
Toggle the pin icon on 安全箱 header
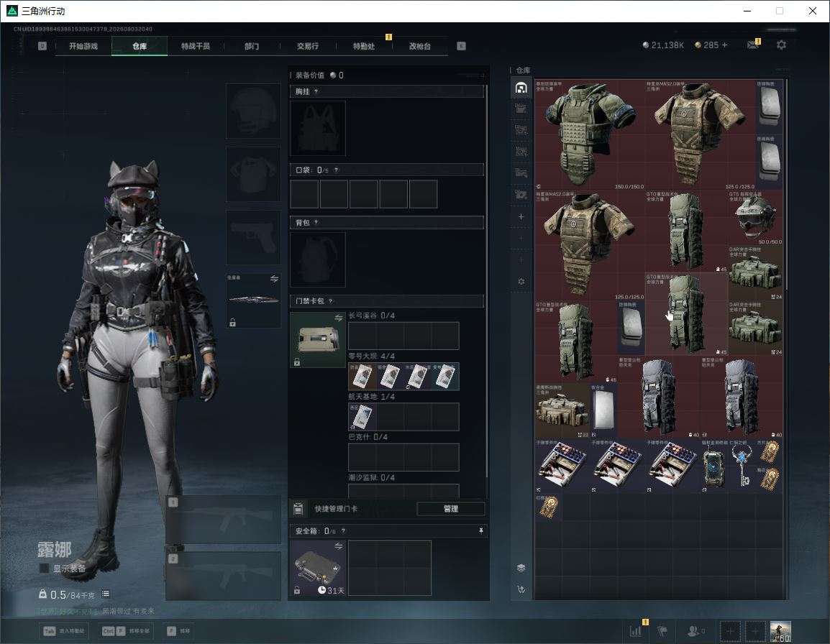point(480,530)
